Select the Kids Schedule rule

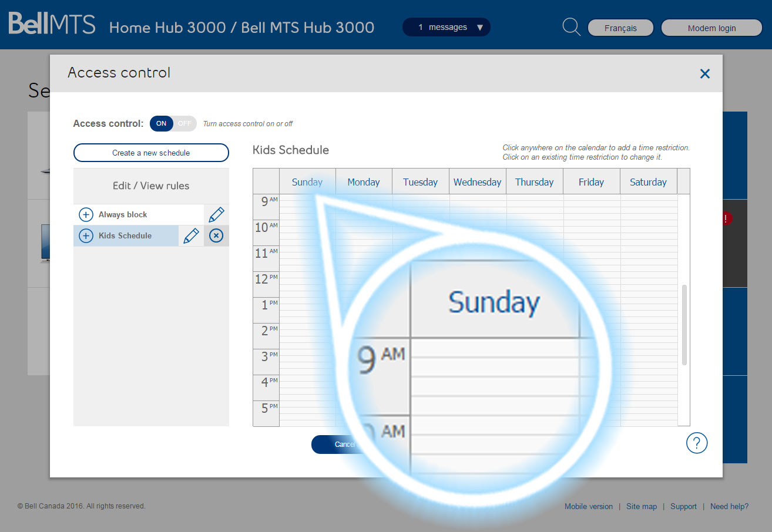pyautogui.click(x=125, y=236)
